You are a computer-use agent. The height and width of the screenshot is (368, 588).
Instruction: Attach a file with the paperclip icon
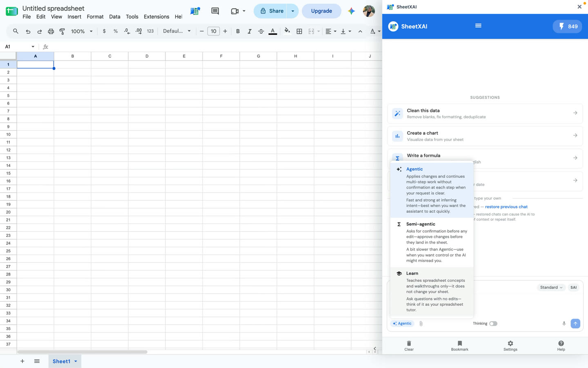[x=421, y=323]
